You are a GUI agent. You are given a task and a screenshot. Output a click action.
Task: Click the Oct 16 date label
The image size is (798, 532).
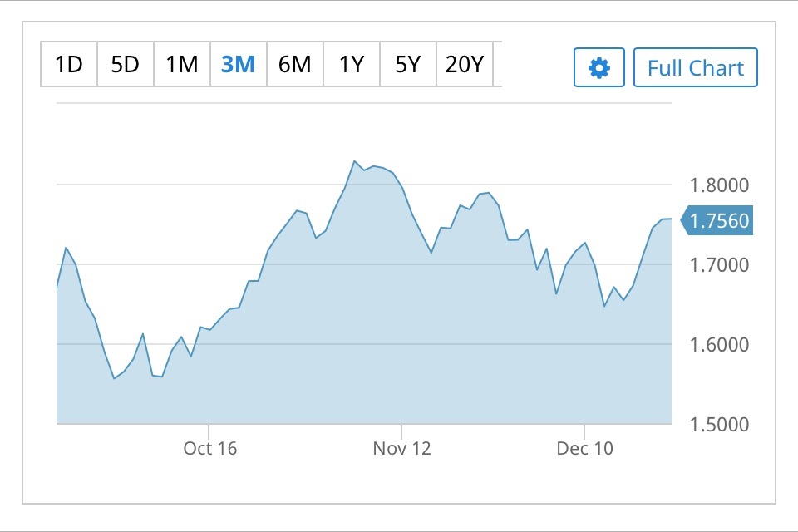tap(210, 449)
